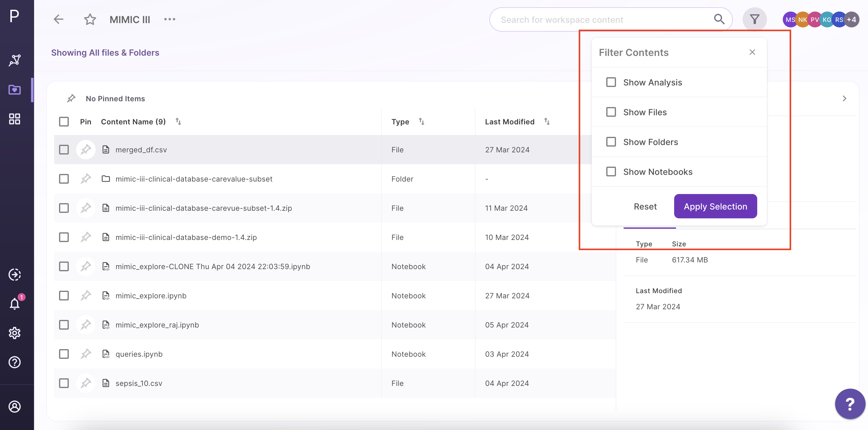Click the P logo in the sidebar
868x430 pixels.
(x=15, y=16)
